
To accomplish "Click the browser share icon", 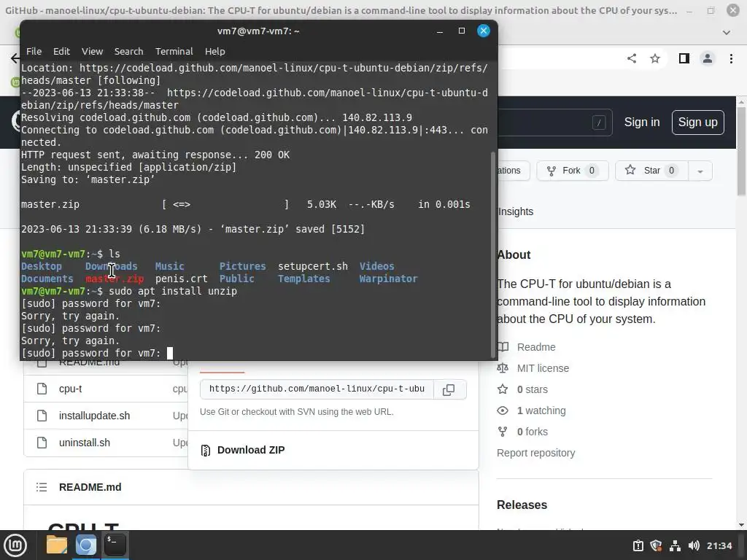I will 632,58.
